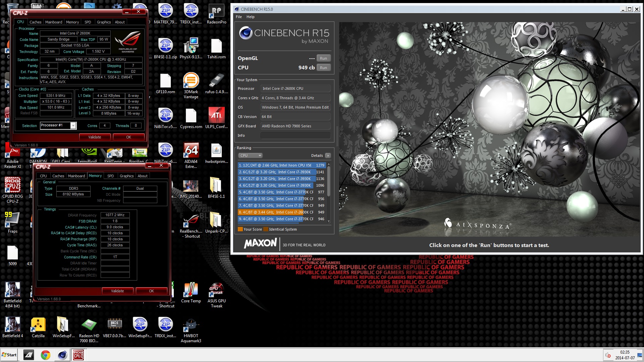
Task: Open the MATRIX_79 zip archive icon
Action: pyautogui.click(x=165, y=14)
